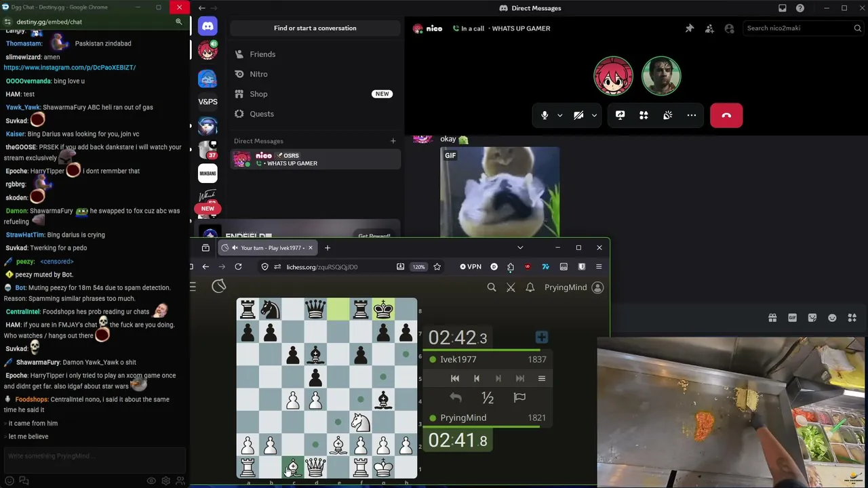Add more time for opponent on Lichess
Screen dimensions: 868x488
click(541, 338)
